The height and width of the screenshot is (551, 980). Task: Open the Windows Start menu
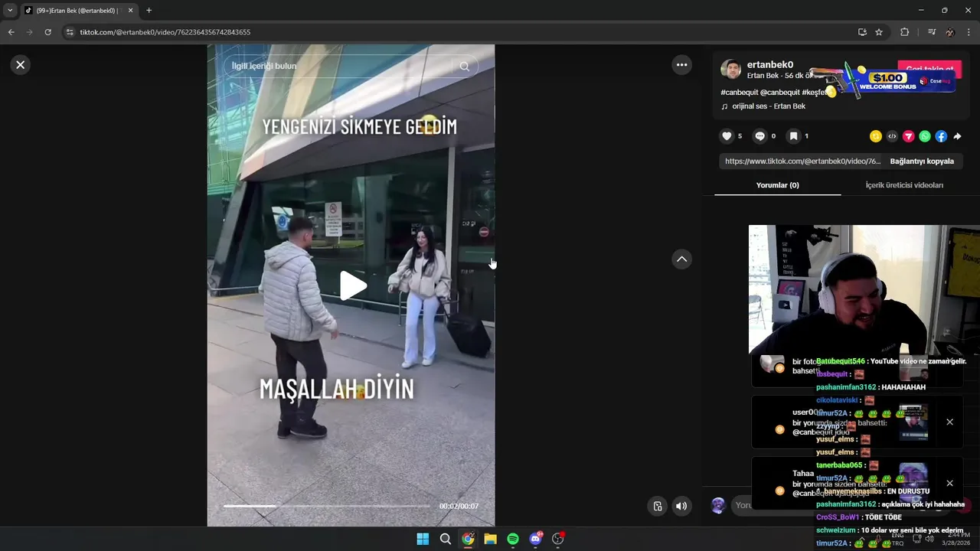pyautogui.click(x=423, y=539)
